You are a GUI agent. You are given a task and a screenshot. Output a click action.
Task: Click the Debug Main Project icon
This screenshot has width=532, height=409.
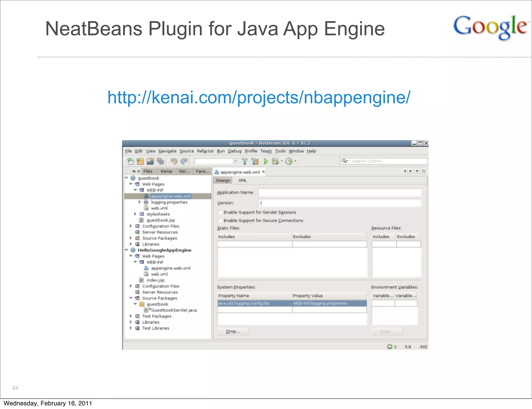[275, 161]
